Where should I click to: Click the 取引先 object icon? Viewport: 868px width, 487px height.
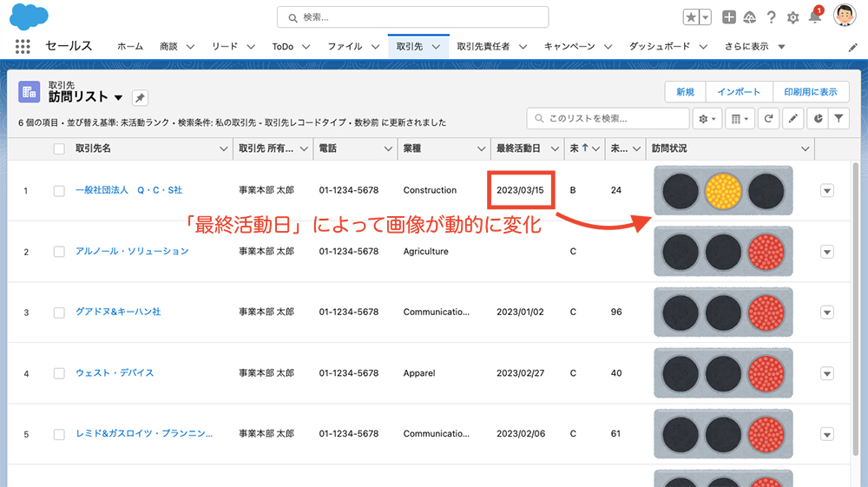tap(30, 92)
